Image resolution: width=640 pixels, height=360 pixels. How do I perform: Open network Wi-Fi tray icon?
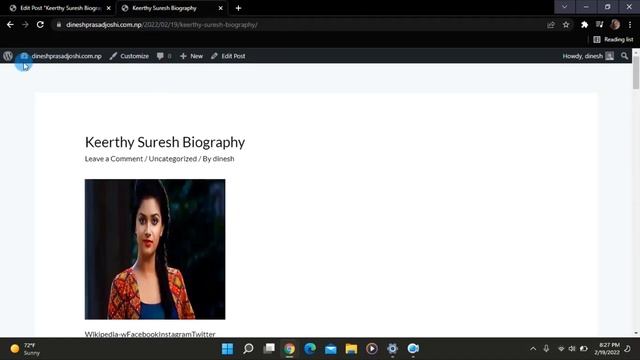coord(561,349)
